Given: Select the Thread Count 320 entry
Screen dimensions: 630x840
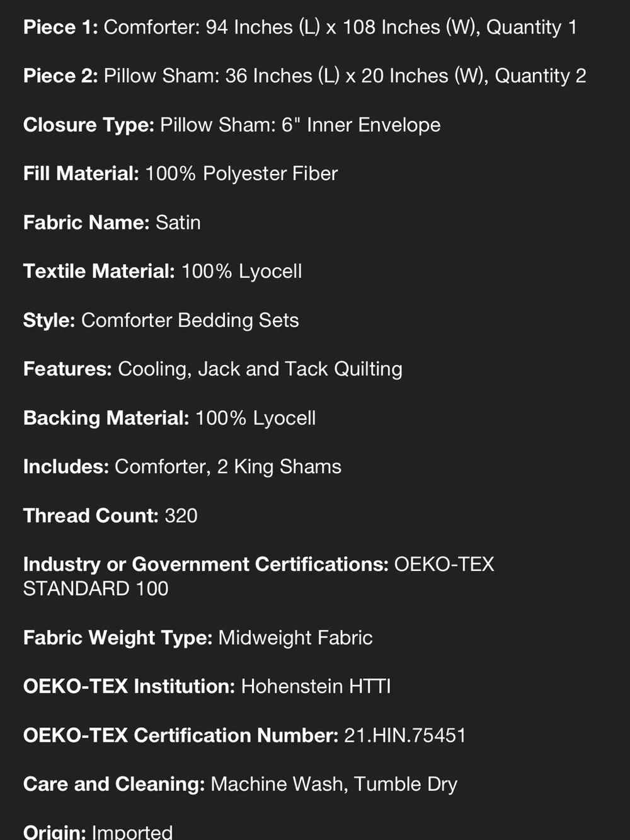Looking at the screenshot, I should pyautogui.click(x=110, y=515).
